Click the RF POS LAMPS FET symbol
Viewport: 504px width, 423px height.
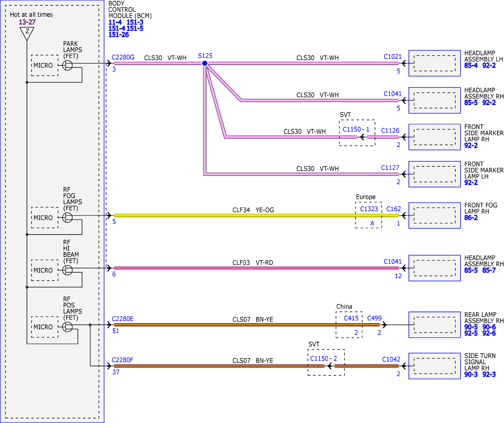[67, 327]
